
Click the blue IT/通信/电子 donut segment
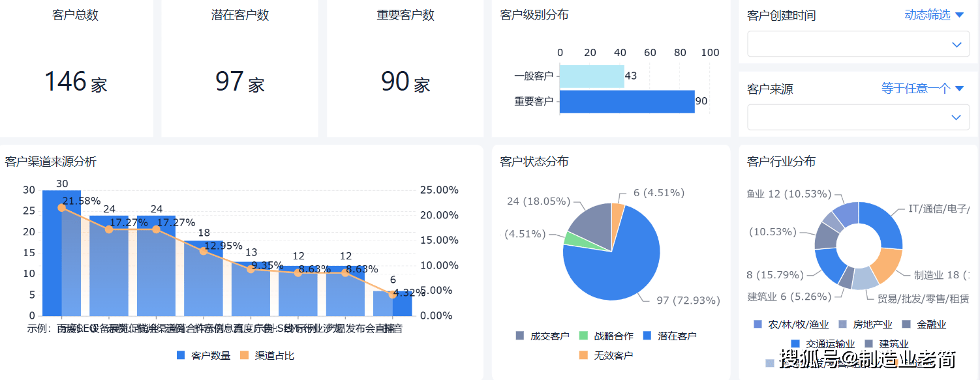tap(883, 222)
